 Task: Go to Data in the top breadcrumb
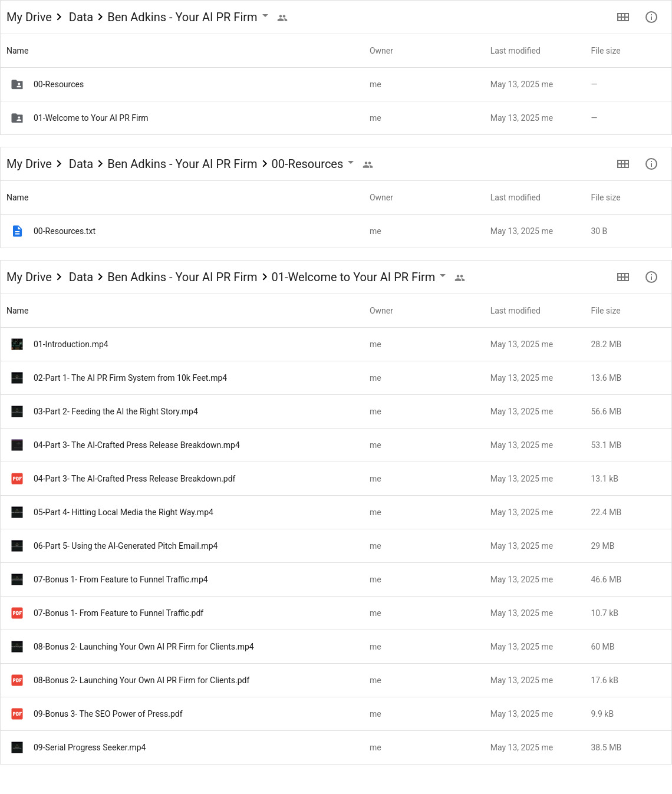(x=81, y=17)
